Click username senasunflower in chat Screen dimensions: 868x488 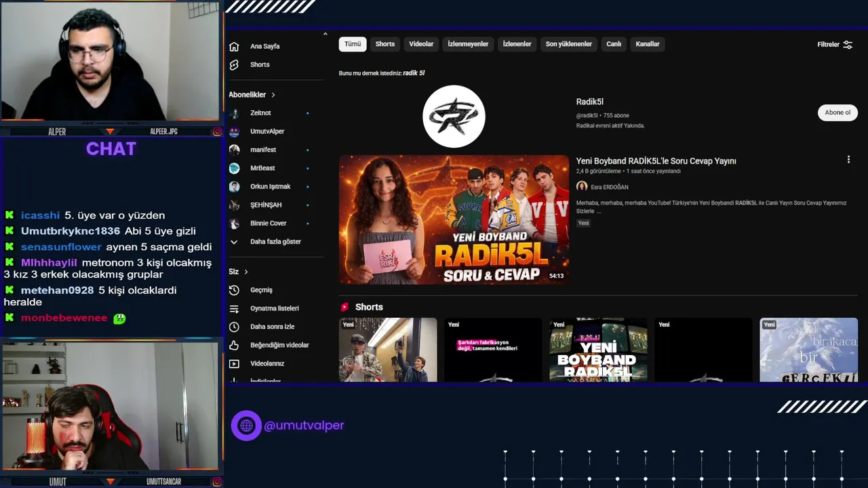click(x=61, y=247)
